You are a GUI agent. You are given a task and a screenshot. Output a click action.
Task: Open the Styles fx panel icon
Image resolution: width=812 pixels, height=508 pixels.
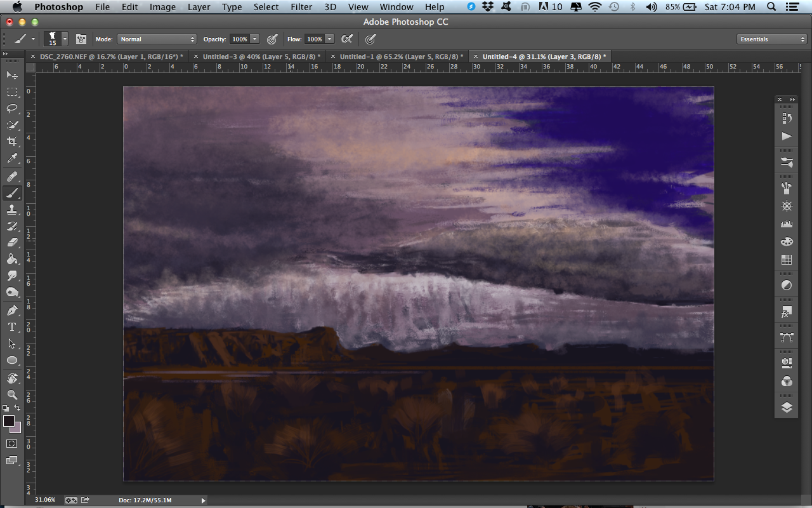coord(787,312)
